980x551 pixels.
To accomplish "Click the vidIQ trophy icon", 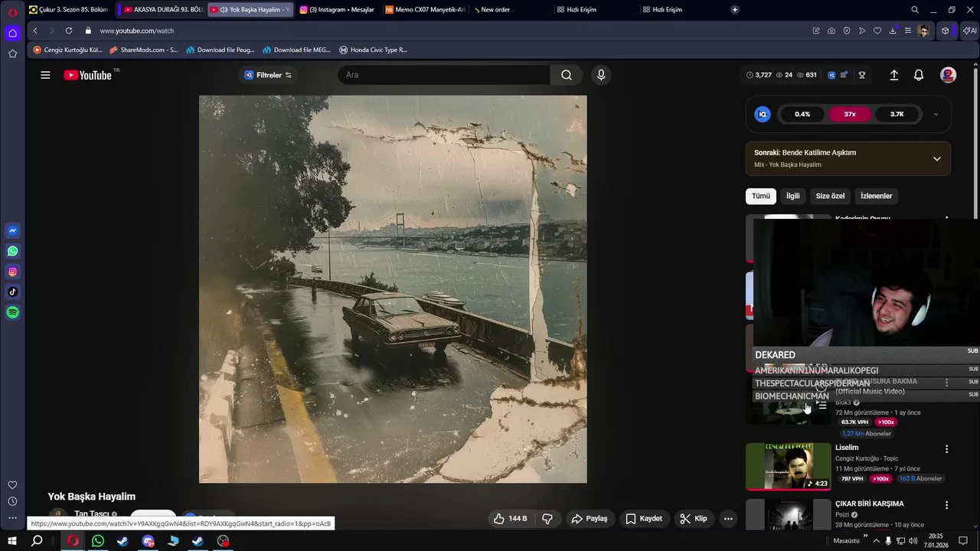I will pos(861,75).
